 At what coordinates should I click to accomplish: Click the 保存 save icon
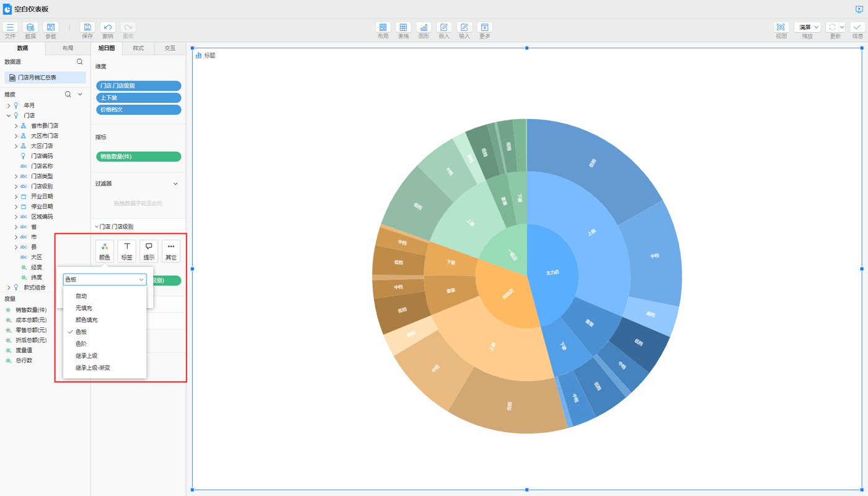87,27
